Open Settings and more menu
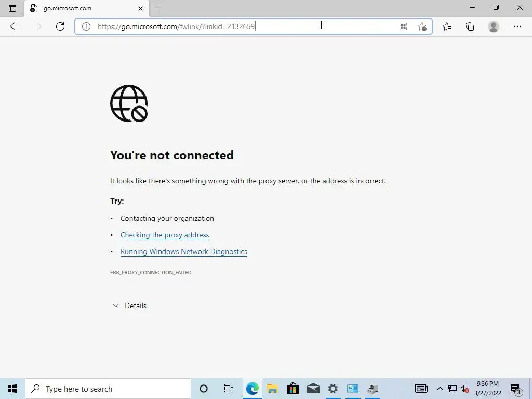This screenshot has height=399, width=532. (517, 26)
